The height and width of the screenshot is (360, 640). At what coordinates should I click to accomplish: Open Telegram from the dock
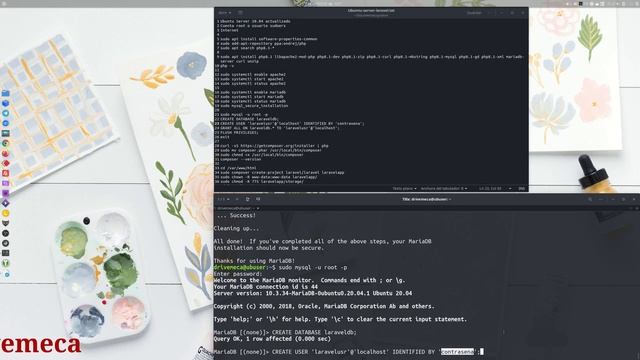pos(5,113)
